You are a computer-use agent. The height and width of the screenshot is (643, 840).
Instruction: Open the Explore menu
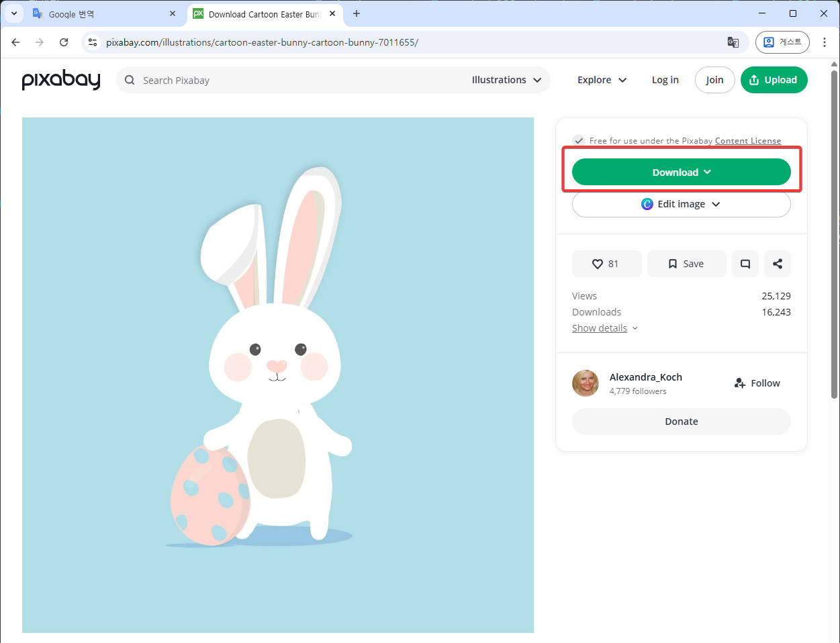pyautogui.click(x=602, y=80)
